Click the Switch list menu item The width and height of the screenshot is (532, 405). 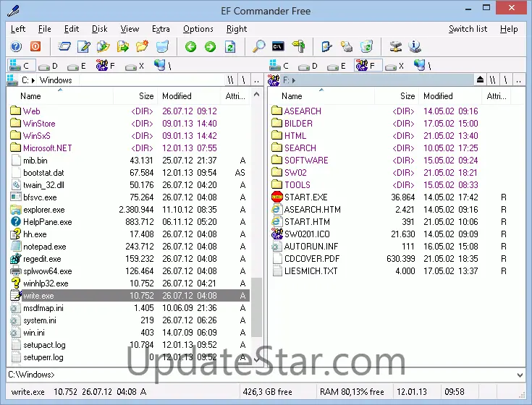click(468, 29)
